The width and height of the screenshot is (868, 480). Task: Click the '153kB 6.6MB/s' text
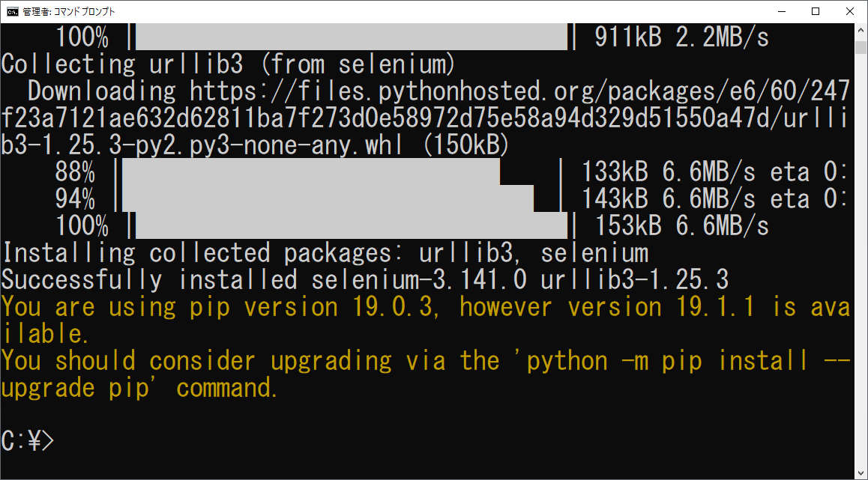click(x=682, y=226)
